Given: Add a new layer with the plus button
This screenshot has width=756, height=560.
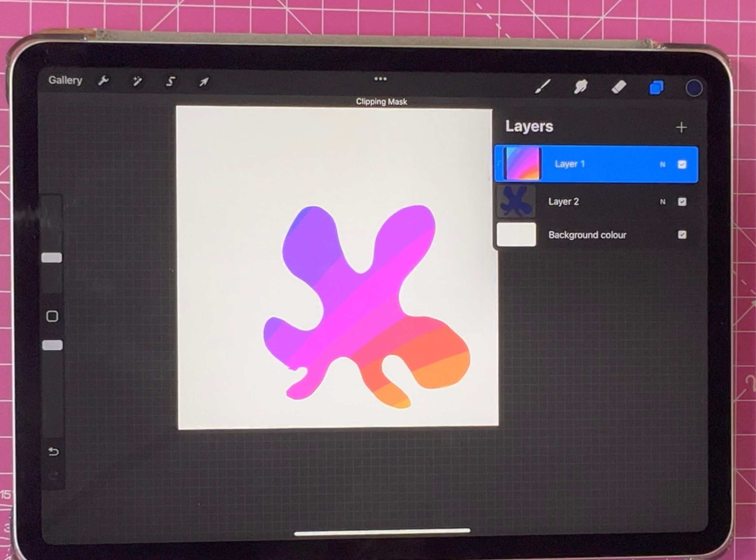Looking at the screenshot, I should (682, 127).
